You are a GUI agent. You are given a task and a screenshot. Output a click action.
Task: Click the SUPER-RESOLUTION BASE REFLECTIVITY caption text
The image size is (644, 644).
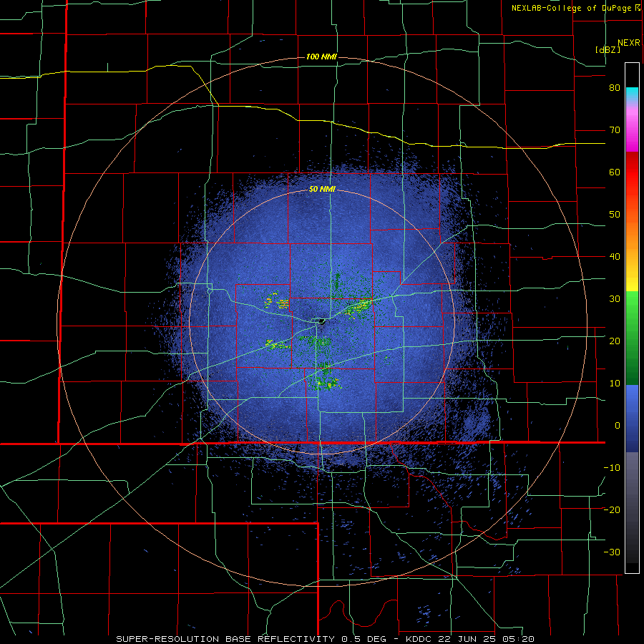225,639
